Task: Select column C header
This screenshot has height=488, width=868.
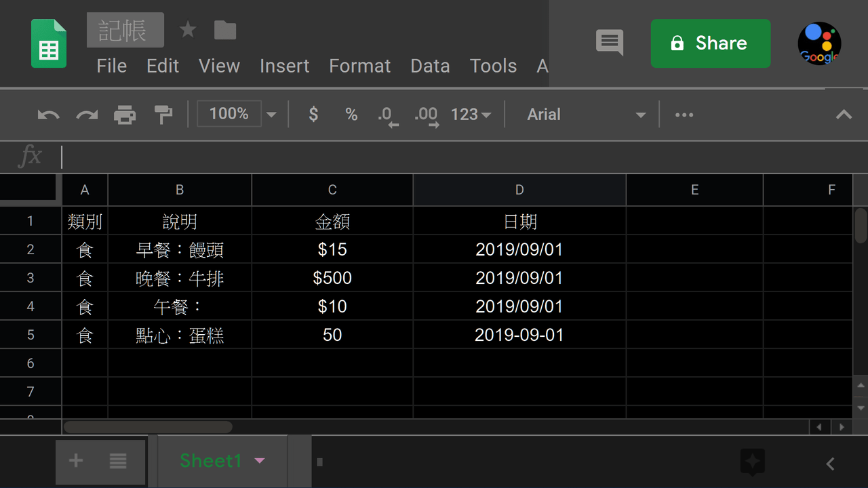Action: 332,190
